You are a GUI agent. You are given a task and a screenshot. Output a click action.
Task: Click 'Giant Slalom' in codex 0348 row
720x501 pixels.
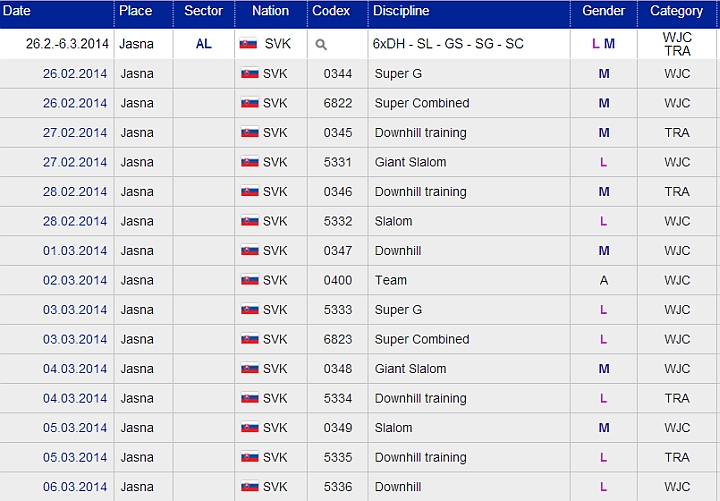click(x=411, y=369)
